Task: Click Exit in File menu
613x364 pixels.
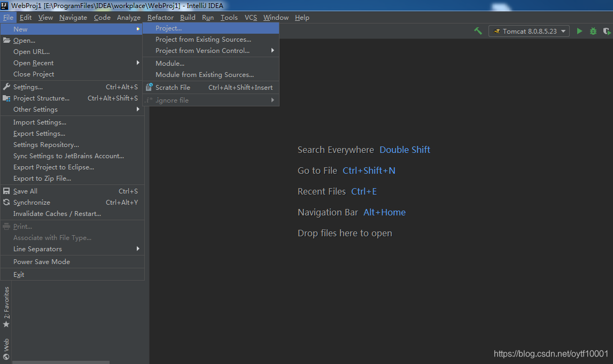Action: pyautogui.click(x=72, y=274)
